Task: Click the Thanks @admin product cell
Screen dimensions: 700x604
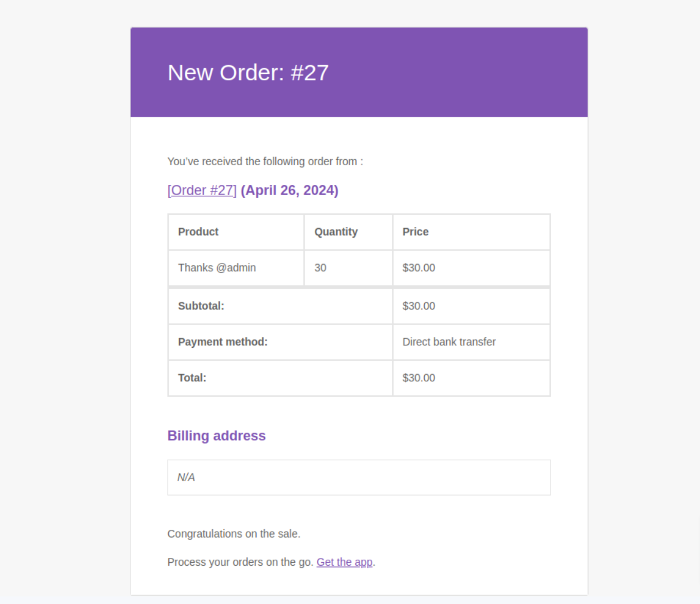Action: [217, 268]
